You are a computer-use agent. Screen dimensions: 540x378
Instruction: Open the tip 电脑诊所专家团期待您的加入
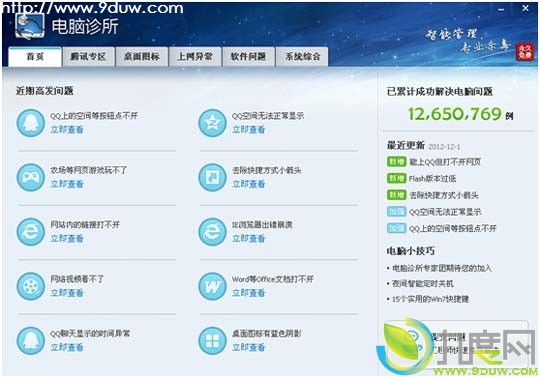pyautogui.click(x=442, y=268)
